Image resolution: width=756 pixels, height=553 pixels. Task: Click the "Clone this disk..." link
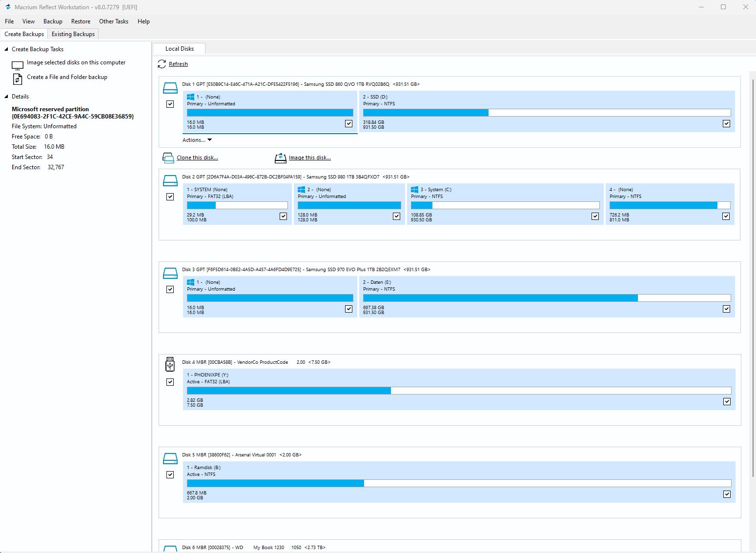pos(197,158)
